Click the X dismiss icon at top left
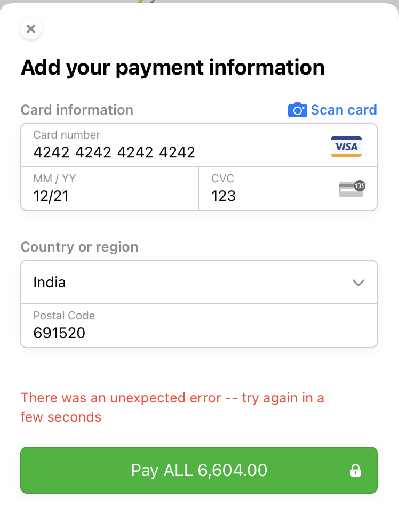 tap(30, 29)
